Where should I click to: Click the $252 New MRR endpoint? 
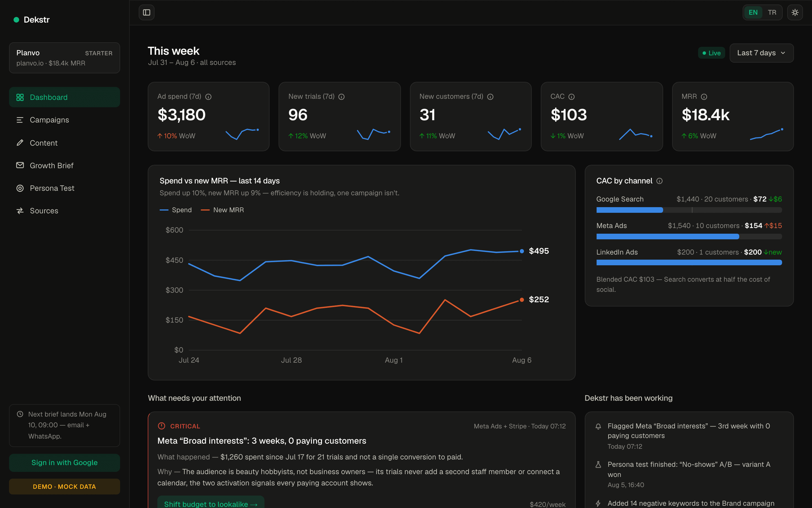click(x=522, y=300)
